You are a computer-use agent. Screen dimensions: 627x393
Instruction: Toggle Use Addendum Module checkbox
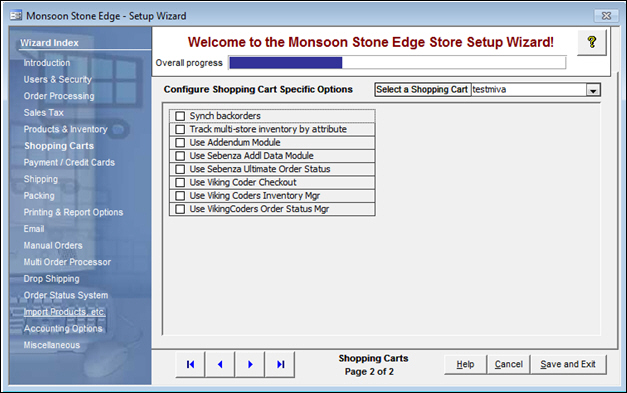[x=180, y=142]
